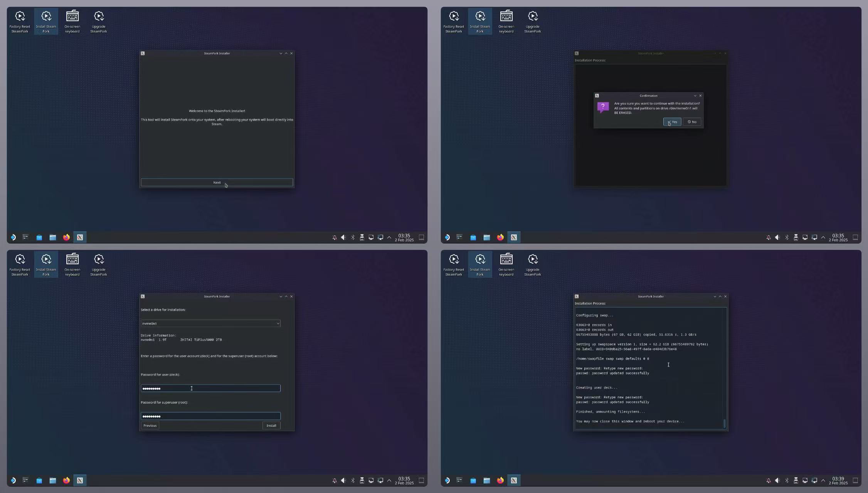868x493 pixels.
Task: Launch Firefox from the drive selection desktop taskbar
Action: [66, 480]
